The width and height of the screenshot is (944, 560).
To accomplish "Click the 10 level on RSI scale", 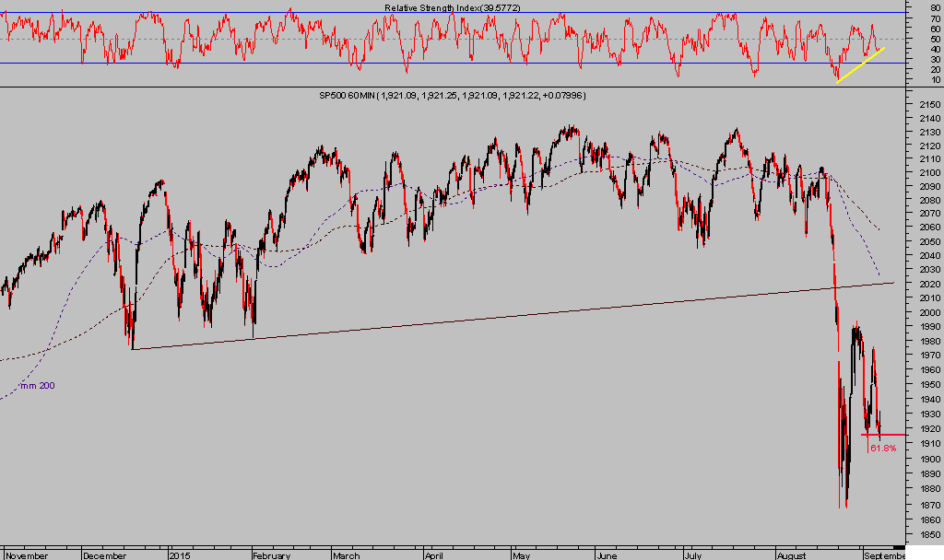I will click(935, 79).
